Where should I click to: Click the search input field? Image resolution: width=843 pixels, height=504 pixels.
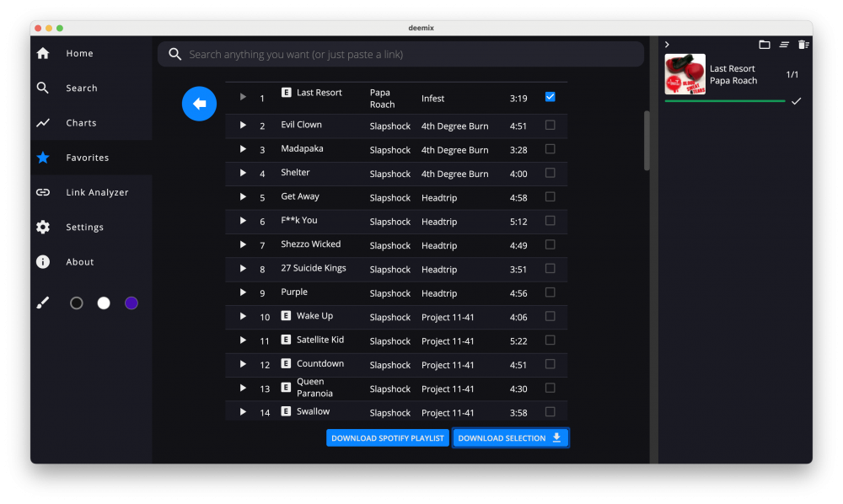click(405, 55)
